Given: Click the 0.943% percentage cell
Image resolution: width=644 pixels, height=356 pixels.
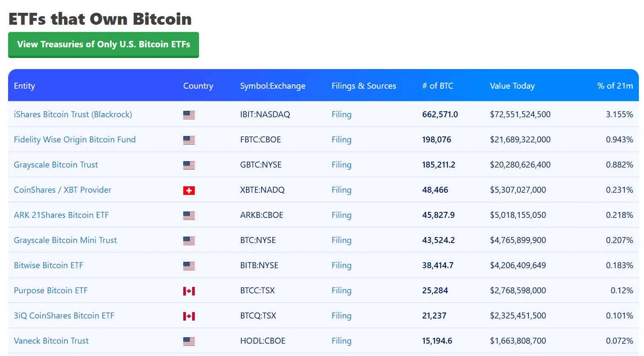Looking at the screenshot, I should [x=619, y=139].
